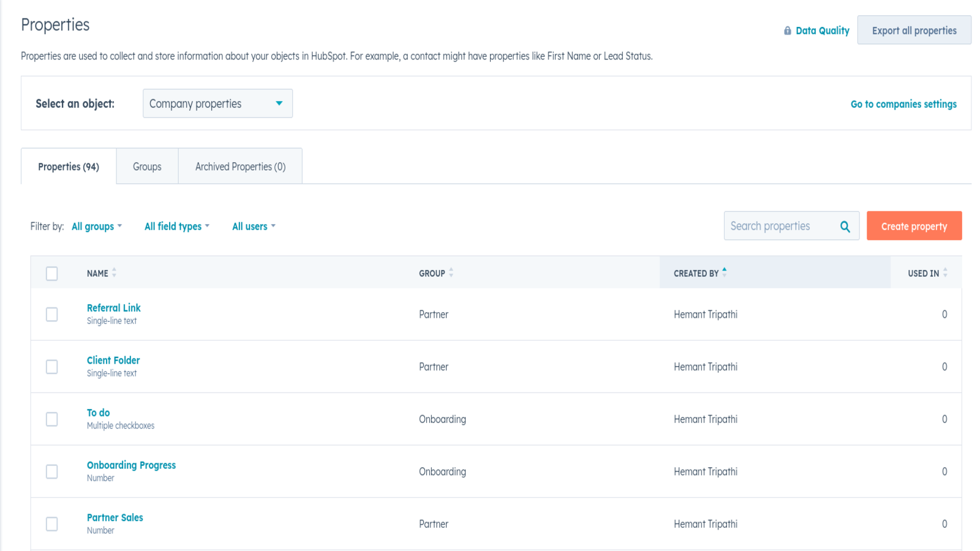Open the Archived Properties tab
The image size is (980, 551).
click(x=239, y=166)
